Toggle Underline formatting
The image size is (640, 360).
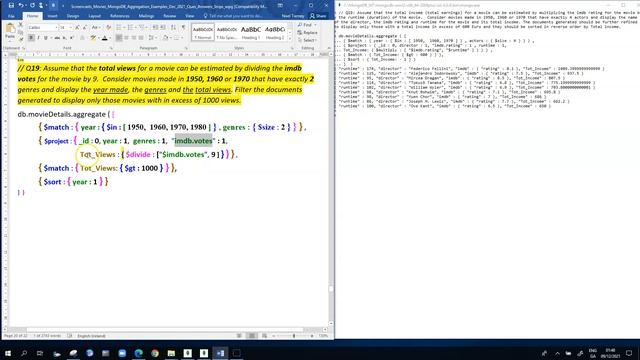[46, 38]
